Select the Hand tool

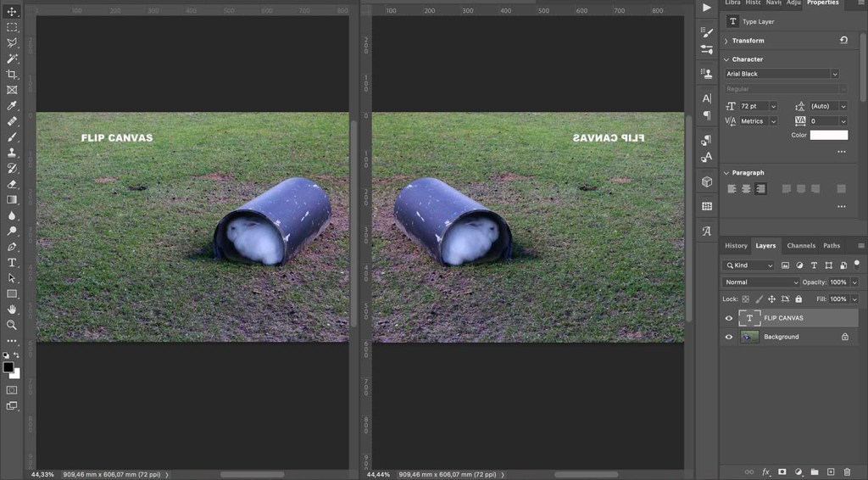pos(12,310)
